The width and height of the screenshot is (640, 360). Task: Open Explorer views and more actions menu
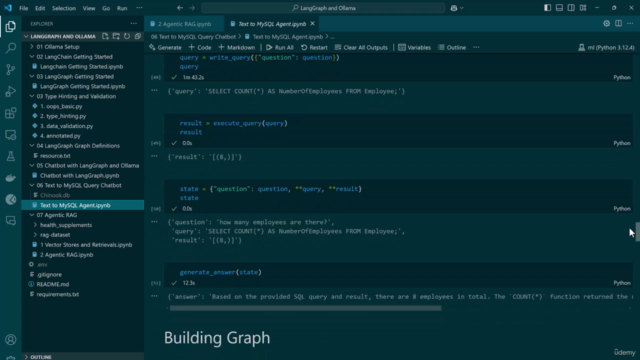133,24
